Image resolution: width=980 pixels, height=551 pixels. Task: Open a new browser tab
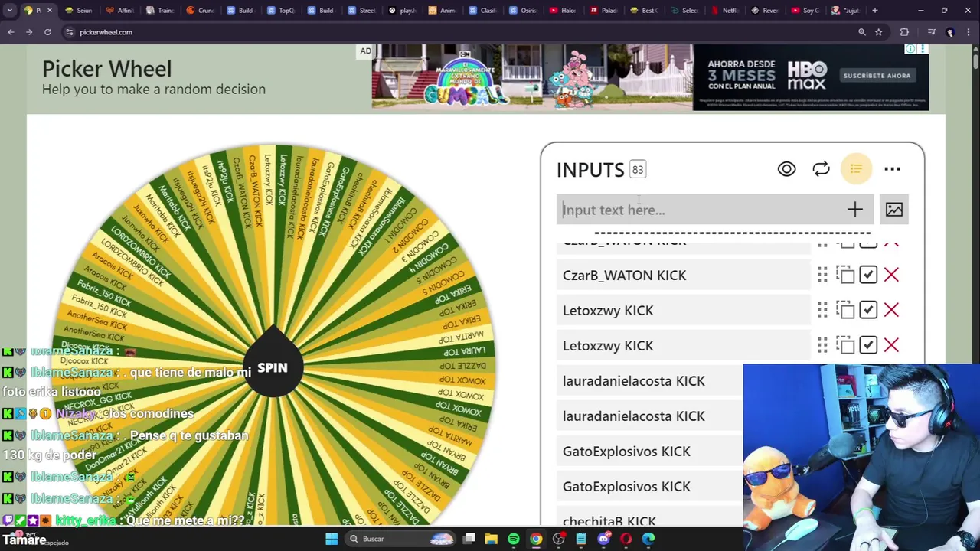[x=874, y=11]
